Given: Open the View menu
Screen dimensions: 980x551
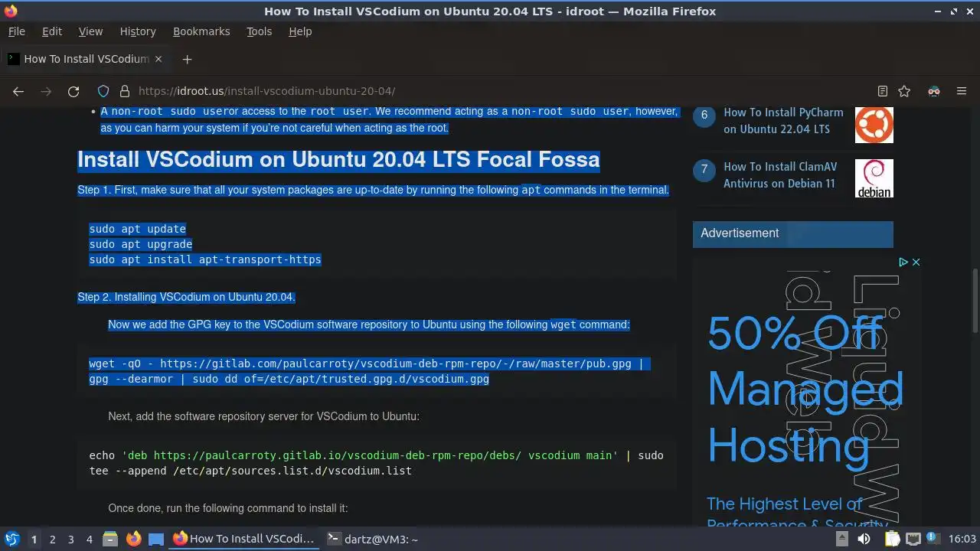Looking at the screenshot, I should 90,31.
